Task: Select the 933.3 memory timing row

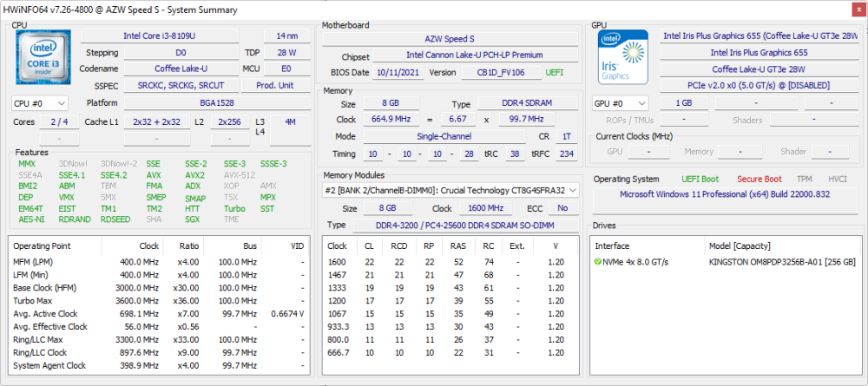Action: tap(450, 327)
